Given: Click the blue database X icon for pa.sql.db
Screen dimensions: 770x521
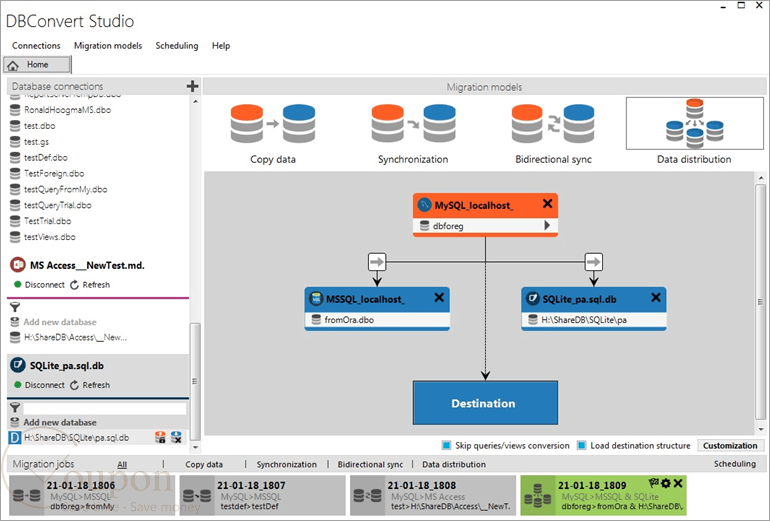Looking at the screenshot, I should pyautogui.click(x=176, y=437).
